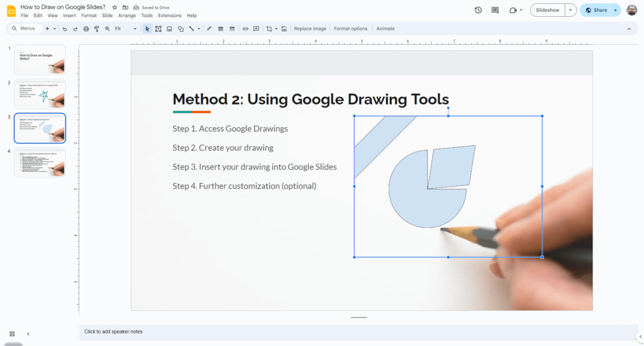Star this presentation
Image resolution: width=644 pixels, height=346 pixels.
(114, 8)
